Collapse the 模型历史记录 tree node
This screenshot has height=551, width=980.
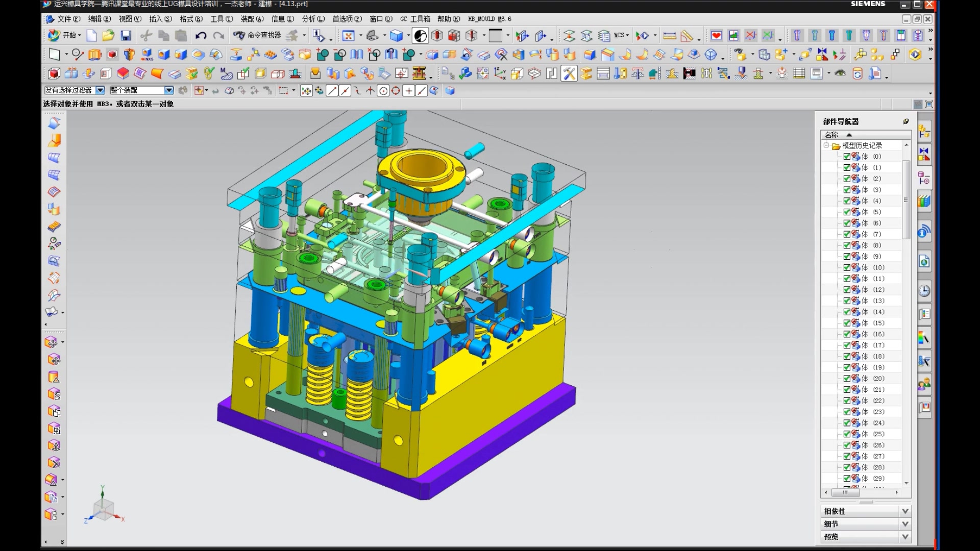[x=826, y=145]
